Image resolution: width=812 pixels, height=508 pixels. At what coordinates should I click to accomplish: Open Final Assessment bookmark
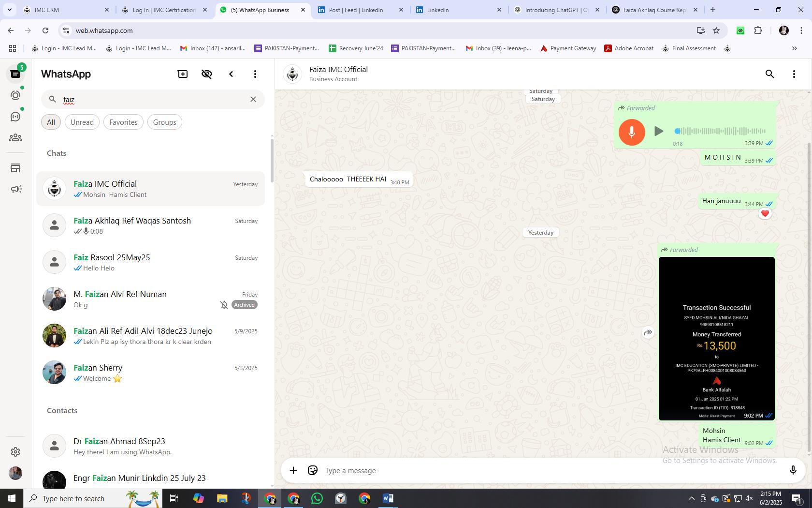pyautogui.click(x=689, y=48)
